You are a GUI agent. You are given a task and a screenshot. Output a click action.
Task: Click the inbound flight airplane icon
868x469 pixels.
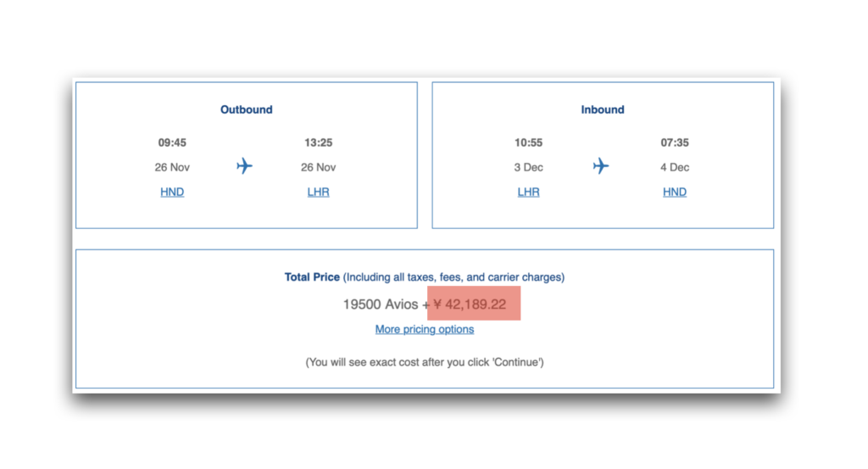coord(601,165)
